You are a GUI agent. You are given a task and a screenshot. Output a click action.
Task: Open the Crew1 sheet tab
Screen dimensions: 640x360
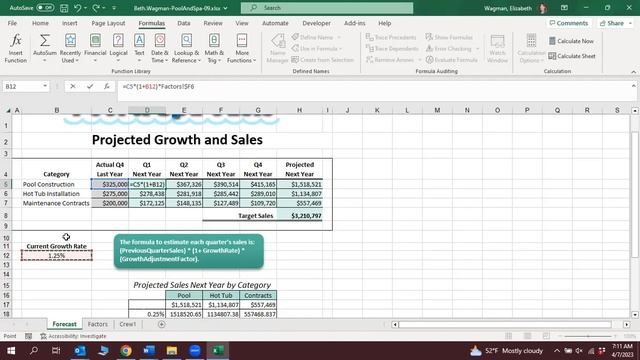127,324
